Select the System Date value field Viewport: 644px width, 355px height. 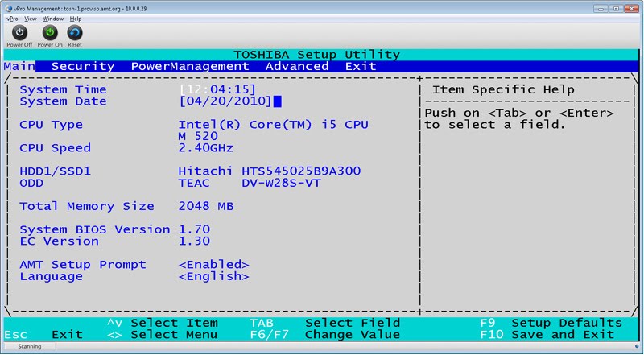225,101
